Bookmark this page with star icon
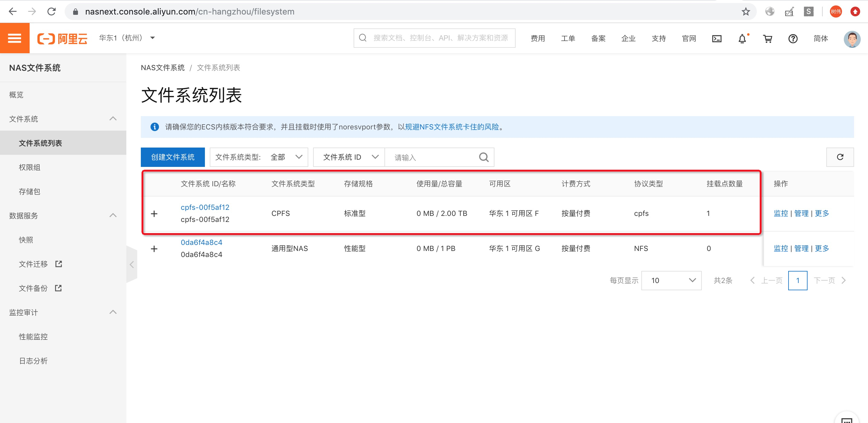The image size is (868, 423). (x=746, y=11)
